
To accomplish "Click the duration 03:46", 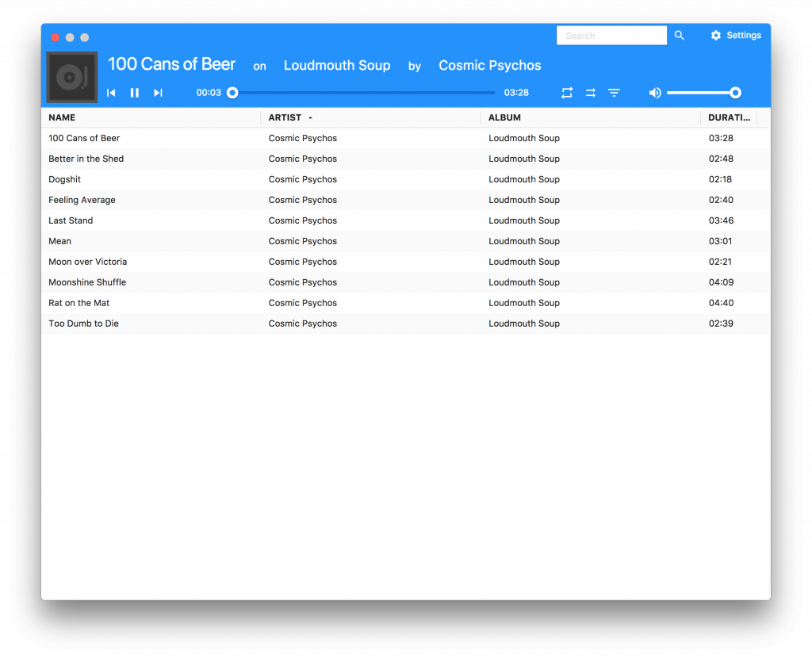I will pos(721,220).
